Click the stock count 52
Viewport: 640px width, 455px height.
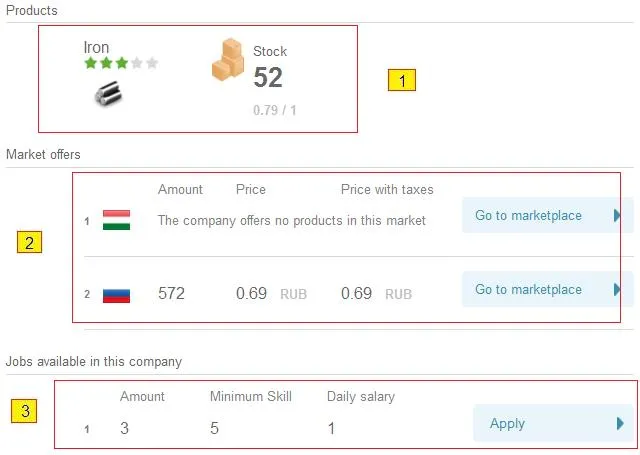(268, 78)
